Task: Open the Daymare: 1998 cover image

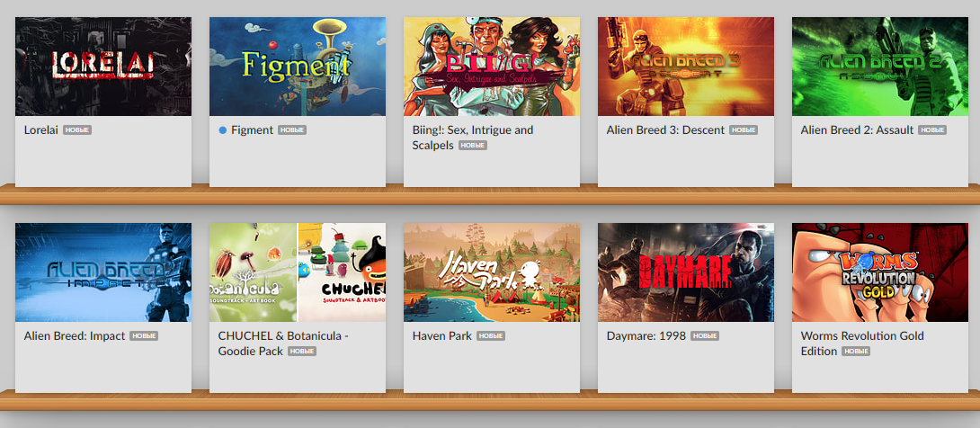Action: click(x=686, y=272)
